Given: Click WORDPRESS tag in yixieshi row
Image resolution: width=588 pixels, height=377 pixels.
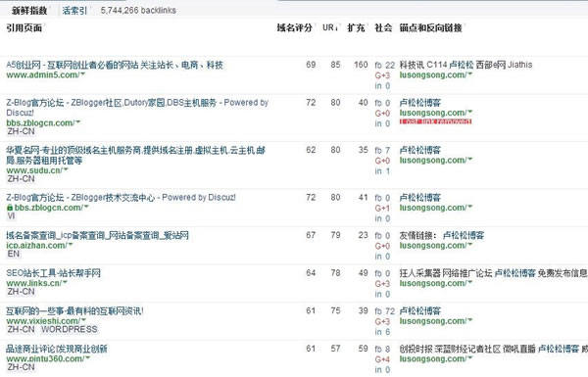Looking at the screenshot, I should (x=69, y=329).
